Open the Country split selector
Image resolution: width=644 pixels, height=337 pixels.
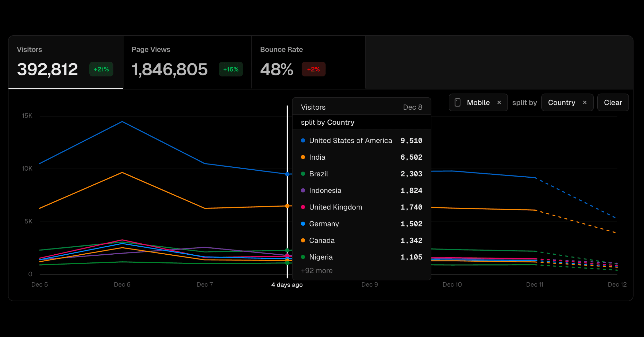click(x=562, y=102)
